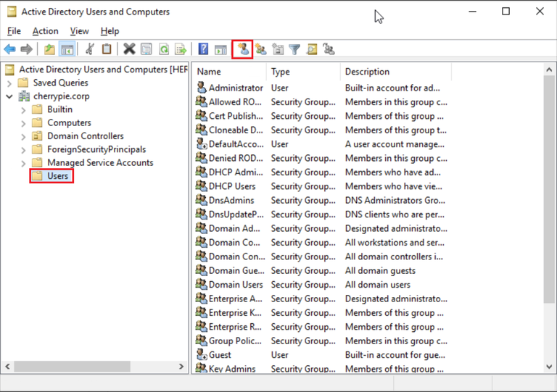Sort list by the Type column header
The width and height of the screenshot is (557, 392).
tap(302, 72)
